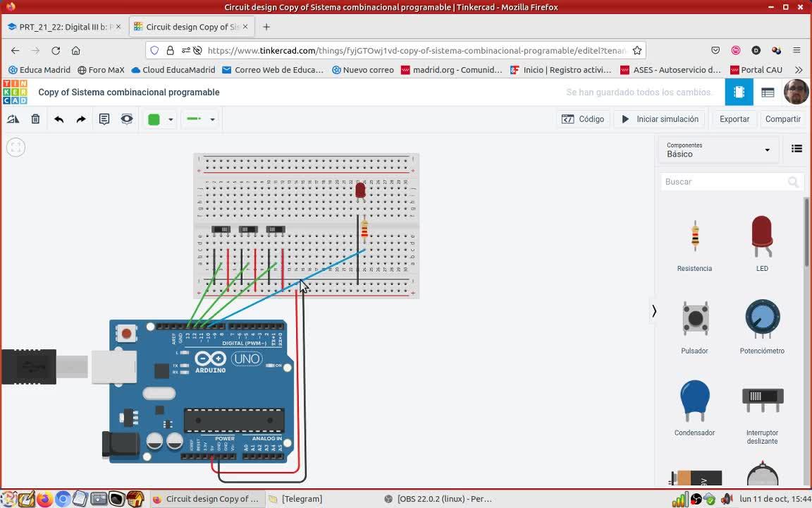Screen dimensions: 812x508
Task: Switch to the PRT_21_22 Digital III browser tab
Action: click(63, 27)
